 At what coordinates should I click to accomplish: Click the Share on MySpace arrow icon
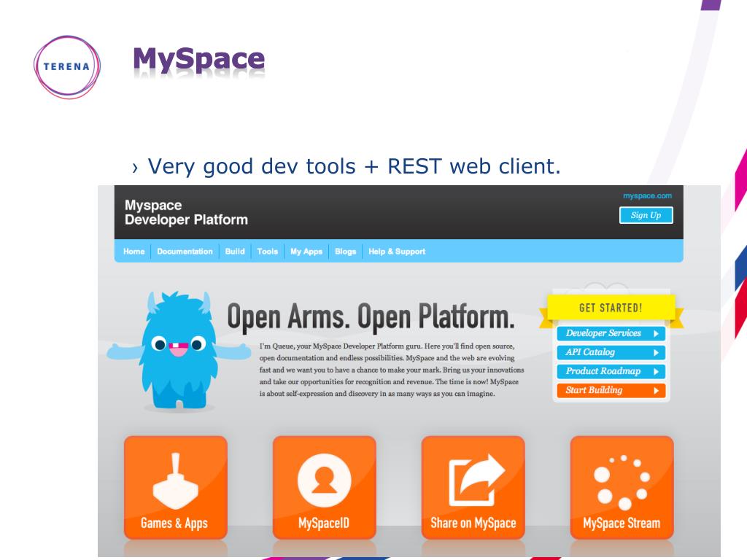(476, 480)
